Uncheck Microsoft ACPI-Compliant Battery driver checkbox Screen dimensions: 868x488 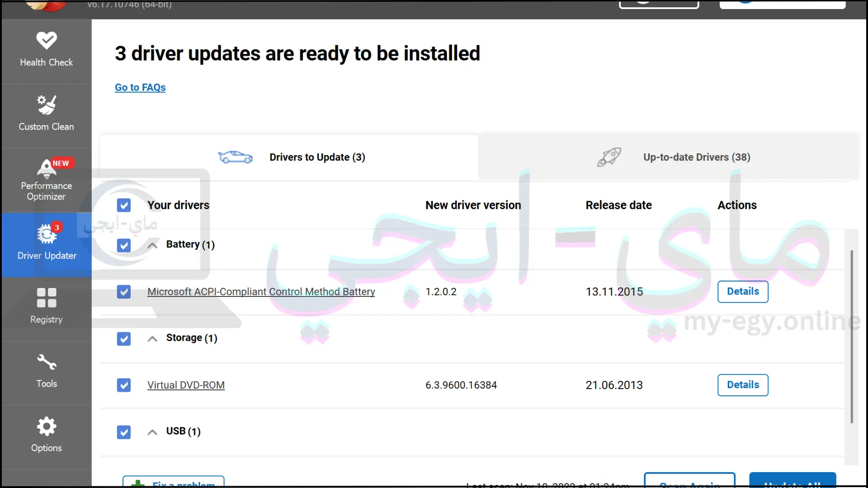(123, 291)
